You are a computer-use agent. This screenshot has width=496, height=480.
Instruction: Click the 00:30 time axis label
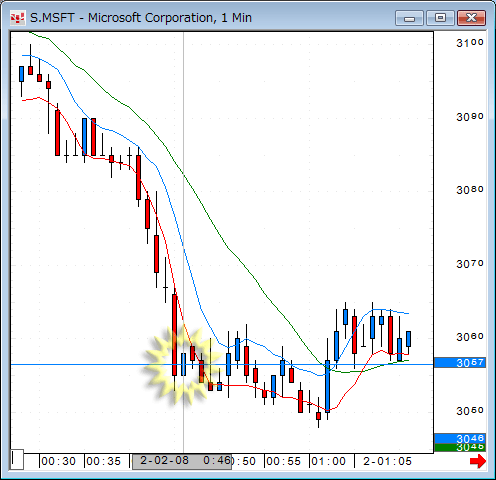(58, 461)
